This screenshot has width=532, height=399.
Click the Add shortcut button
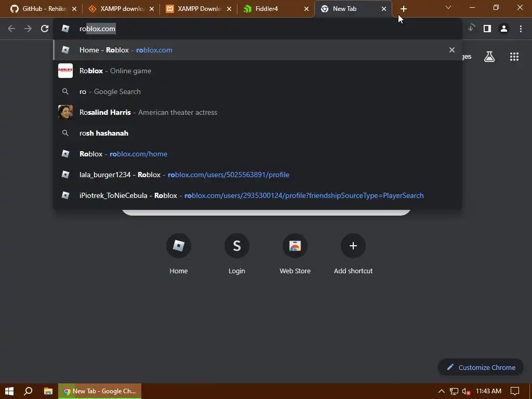353,254
